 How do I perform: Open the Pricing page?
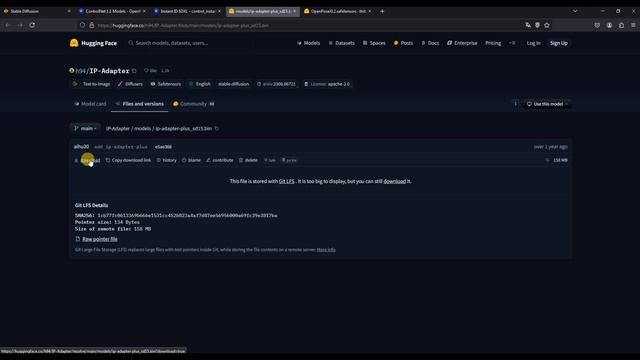tap(493, 43)
